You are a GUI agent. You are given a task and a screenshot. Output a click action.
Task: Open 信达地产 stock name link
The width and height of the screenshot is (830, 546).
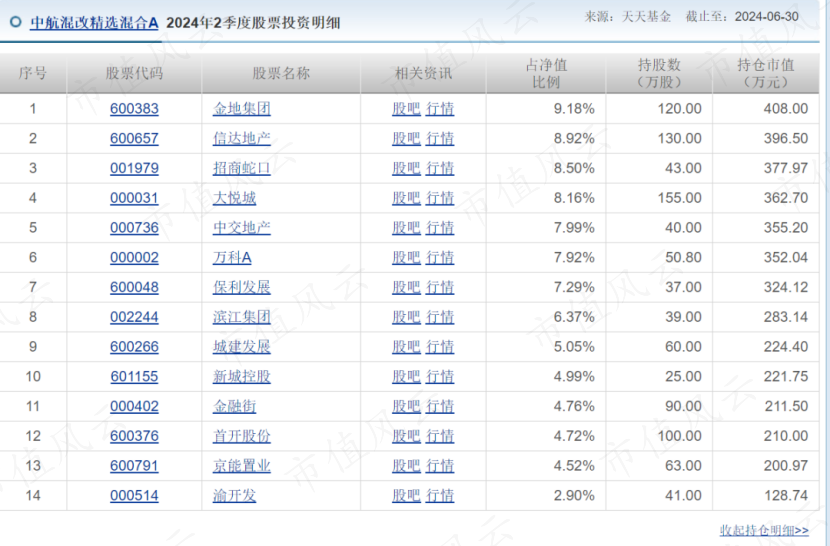click(x=242, y=138)
